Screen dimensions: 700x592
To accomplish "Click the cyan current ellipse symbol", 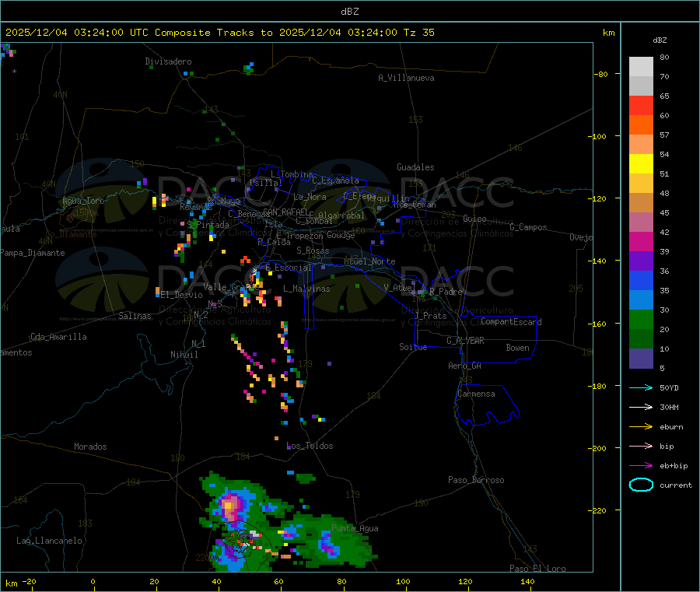I will (641, 485).
